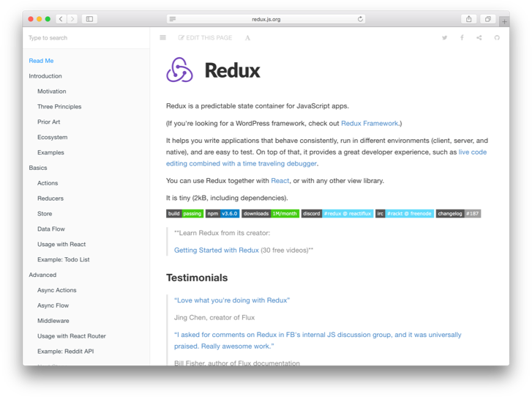
Task: Select Read Me in sidebar
Action: [41, 61]
